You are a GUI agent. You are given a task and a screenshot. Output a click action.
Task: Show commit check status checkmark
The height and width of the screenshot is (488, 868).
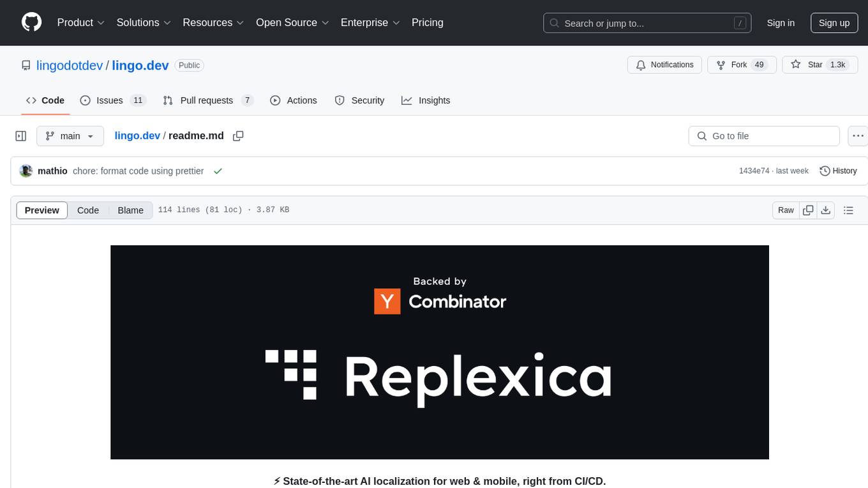(x=218, y=171)
